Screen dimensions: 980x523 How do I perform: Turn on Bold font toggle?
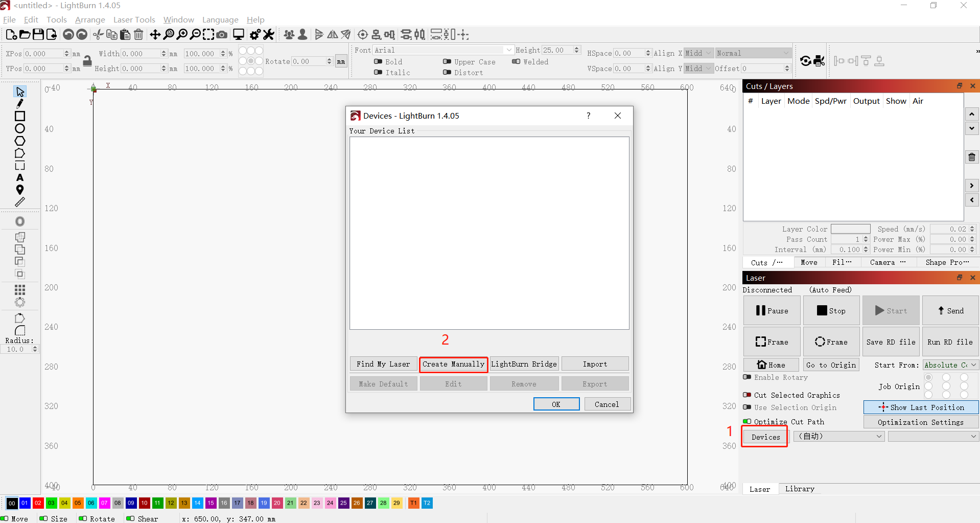[x=379, y=62]
